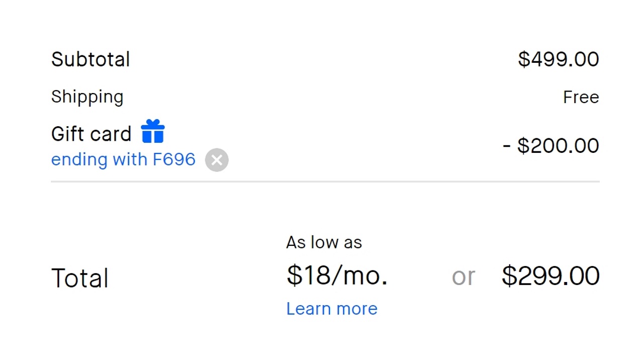Click the Gift card label text
This screenshot has height=362, width=644.
(91, 134)
